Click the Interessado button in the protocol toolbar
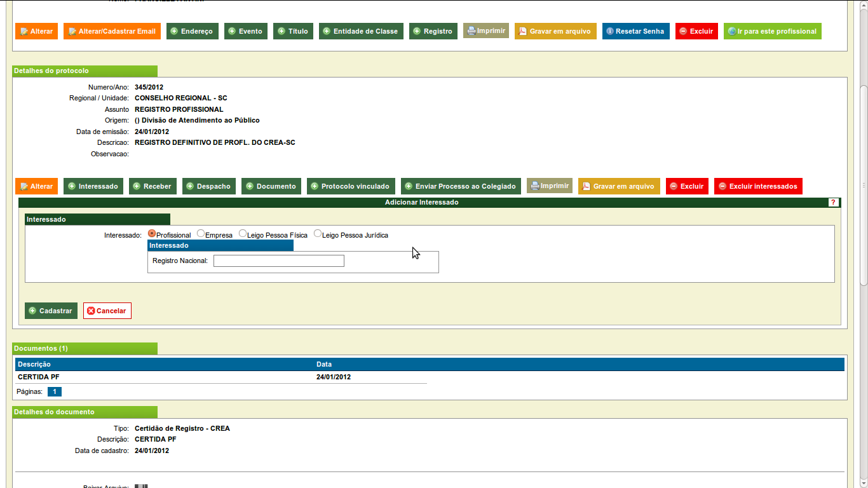The width and height of the screenshot is (868, 488). coord(93,186)
